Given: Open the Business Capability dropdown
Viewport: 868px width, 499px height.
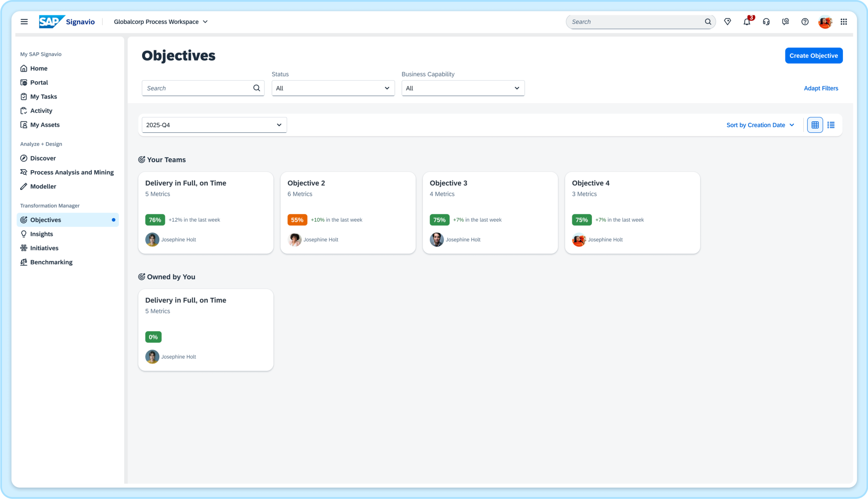Looking at the screenshot, I should pyautogui.click(x=462, y=88).
